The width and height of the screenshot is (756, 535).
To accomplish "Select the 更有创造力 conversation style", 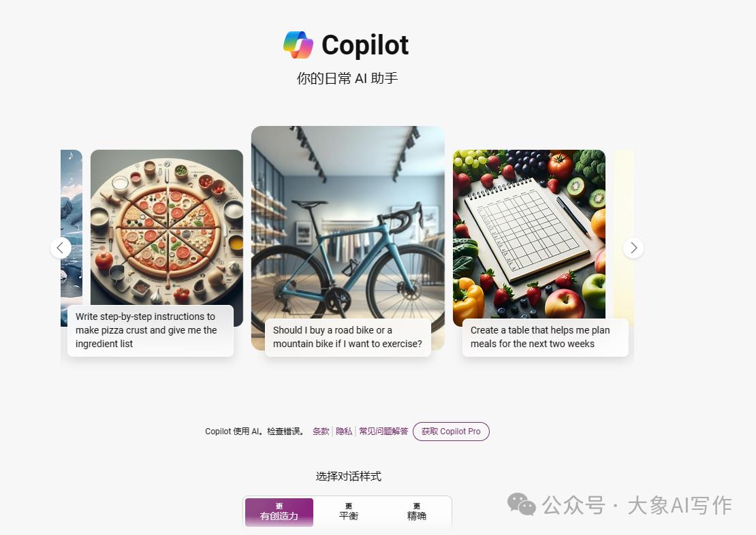I will pos(279,512).
